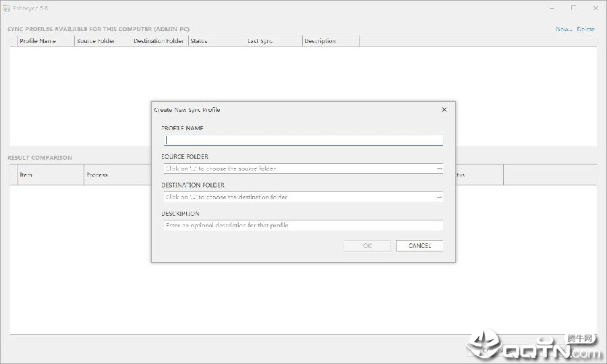Screen dimensions: 607x364
Task: Click the CANCEL button in dialog
Action: 420,245
